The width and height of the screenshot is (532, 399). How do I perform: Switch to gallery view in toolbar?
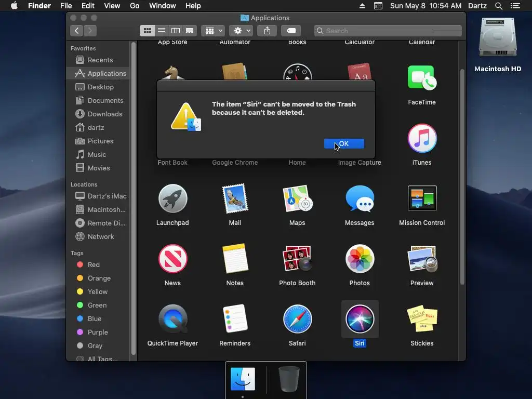[x=190, y=31]
